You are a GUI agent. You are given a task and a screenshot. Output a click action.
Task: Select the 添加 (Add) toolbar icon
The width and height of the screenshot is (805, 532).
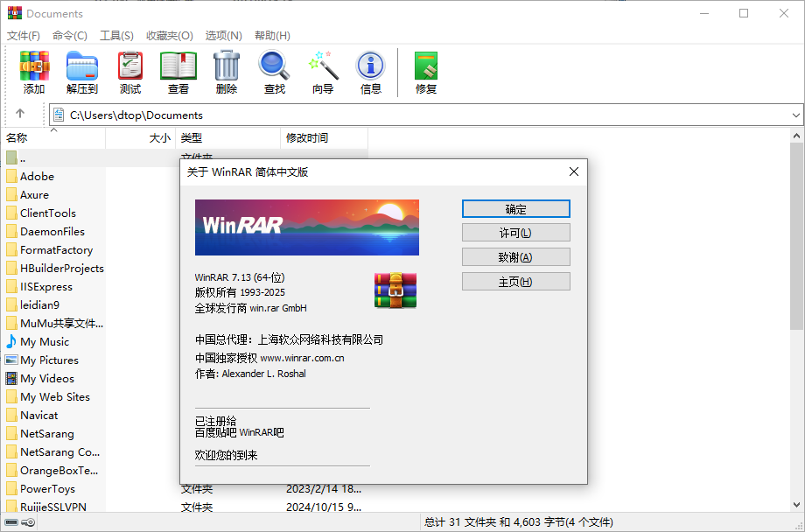(x=33, y=70)
